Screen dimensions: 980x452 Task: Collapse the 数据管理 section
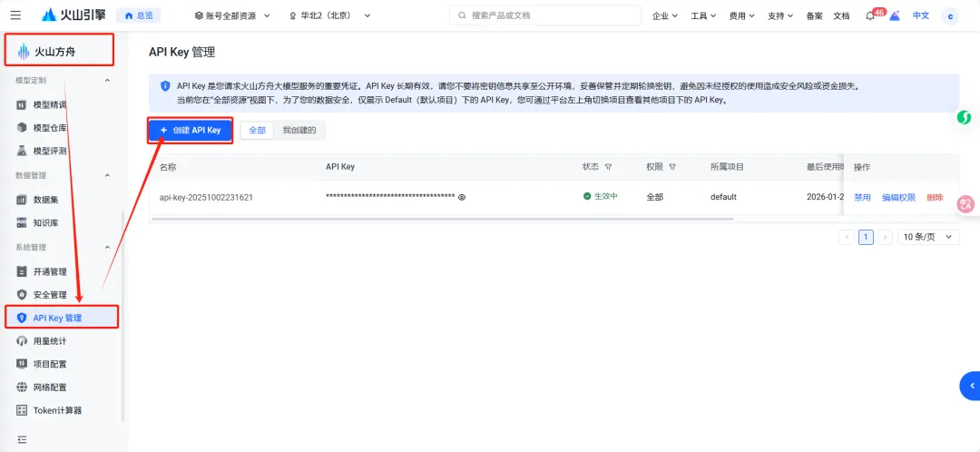pyautogui.click(x=107, y=176)
